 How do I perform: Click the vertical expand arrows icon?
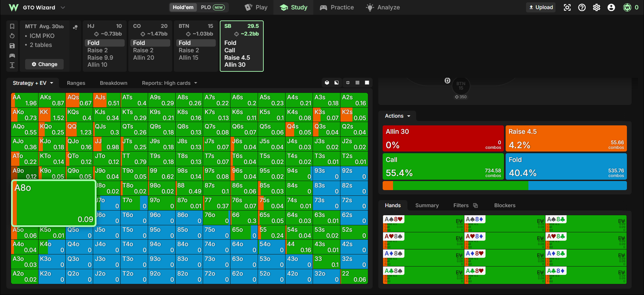pyautogui.click(x=12, y=65)
